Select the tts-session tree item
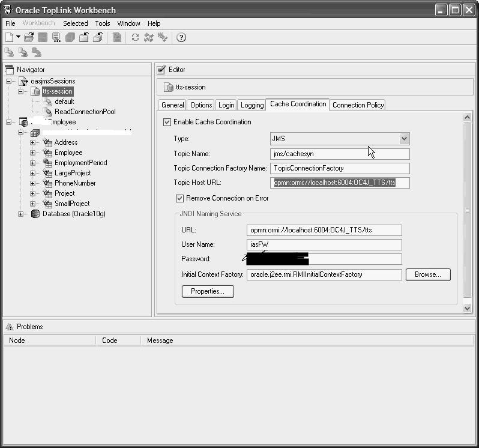The width and height of the screenshot is (479, 448). point(58,91)
